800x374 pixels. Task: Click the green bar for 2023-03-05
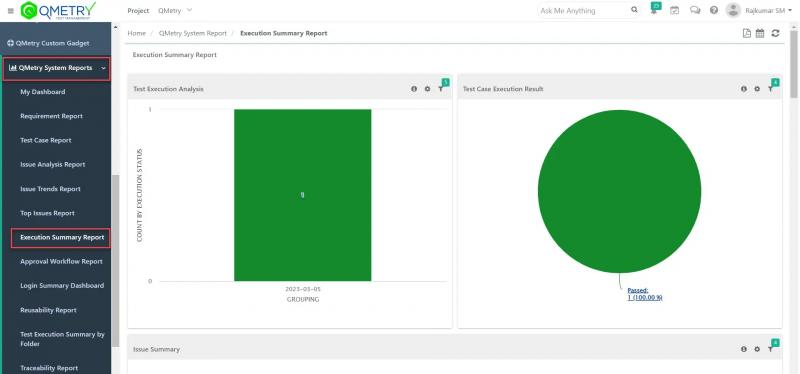coord(303,195)
